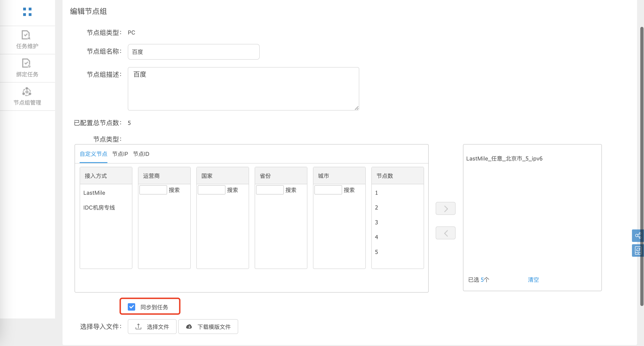Click the blue share floating icon

pyautogui.click(x=638, y=236)
